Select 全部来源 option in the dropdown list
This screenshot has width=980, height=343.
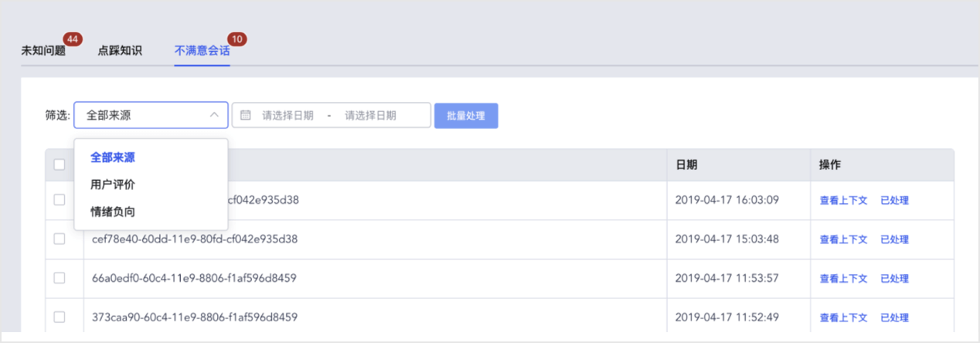tap(113, 157)
